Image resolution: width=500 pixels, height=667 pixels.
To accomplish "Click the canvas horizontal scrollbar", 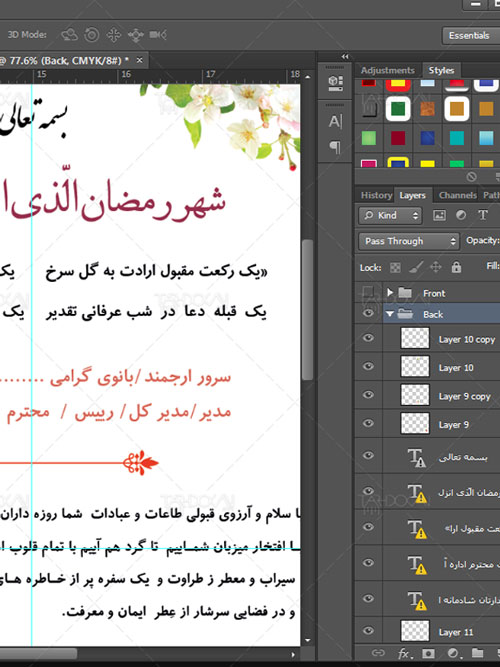I will pos(38,654).
